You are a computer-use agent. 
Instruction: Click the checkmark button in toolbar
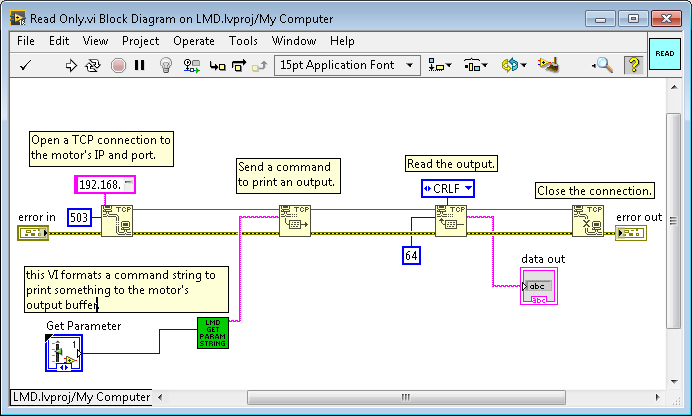pos(26,66)
